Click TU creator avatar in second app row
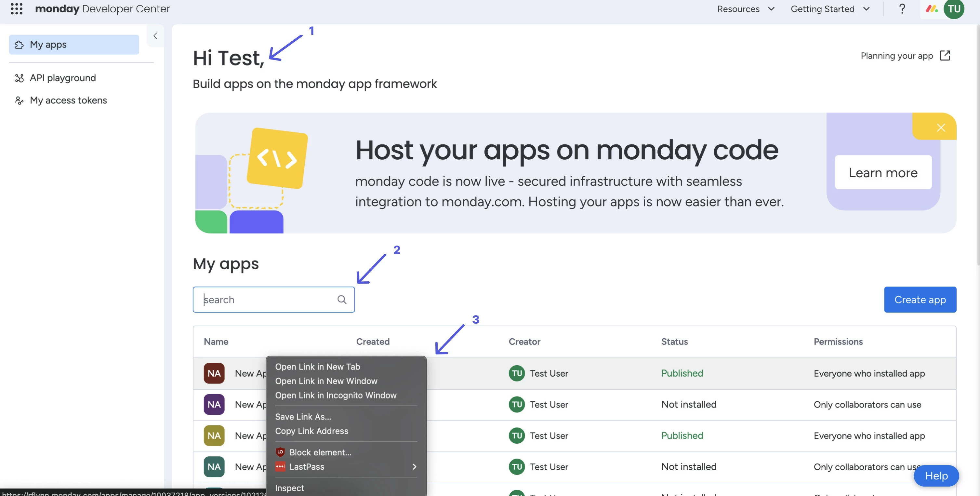The image size is (980, 496). coord(516,404)
